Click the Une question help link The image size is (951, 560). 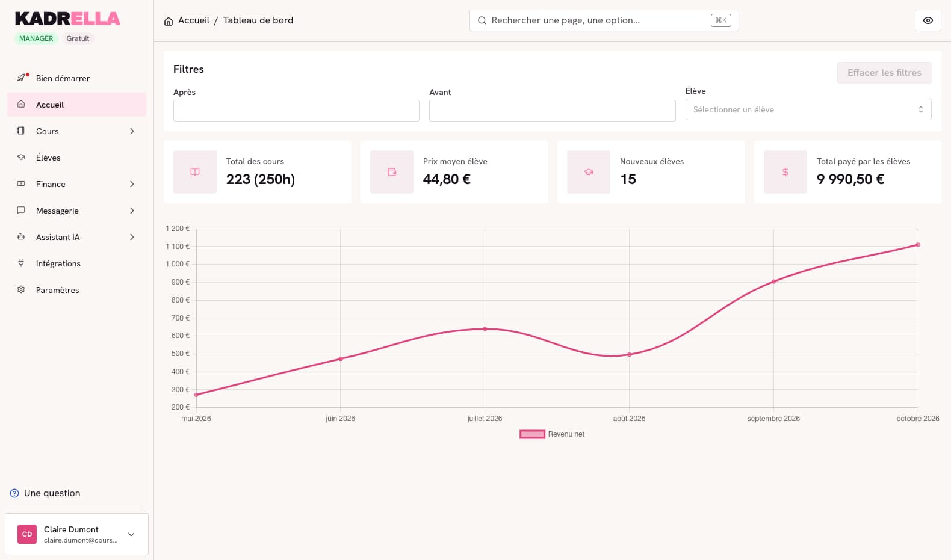(45, 493)
